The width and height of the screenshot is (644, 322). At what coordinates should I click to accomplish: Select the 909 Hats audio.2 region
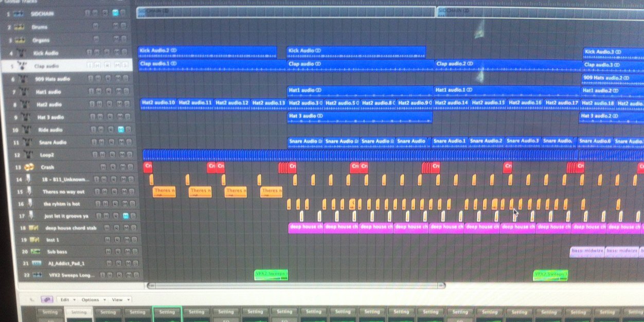click(612, 79)
